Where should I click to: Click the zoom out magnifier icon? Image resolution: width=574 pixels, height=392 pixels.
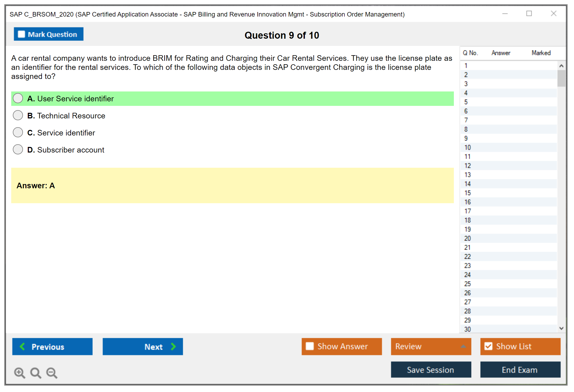pyautogui.click(x=52, y=373)
